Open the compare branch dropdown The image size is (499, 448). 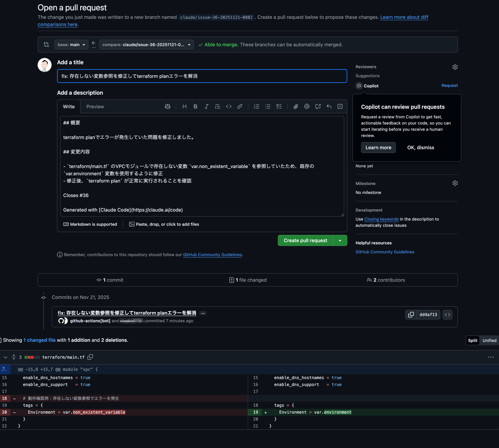(x=146, y=45)
